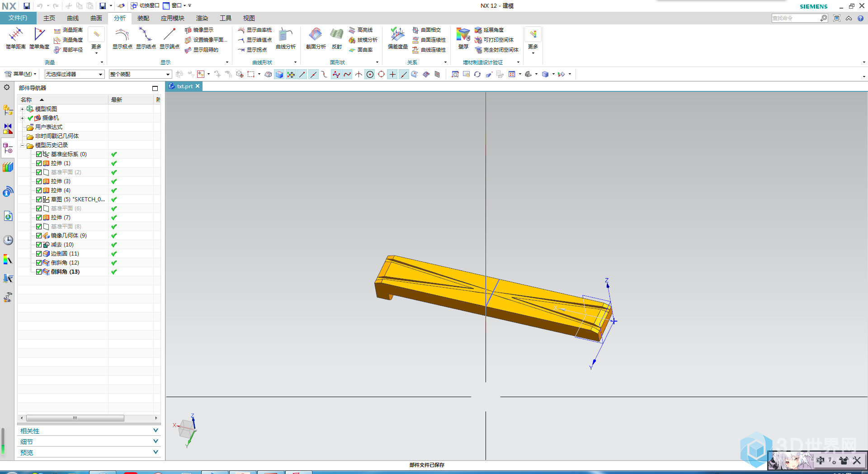
Task: Click 显示曲率梳 tool
Action: coord(255,30)
